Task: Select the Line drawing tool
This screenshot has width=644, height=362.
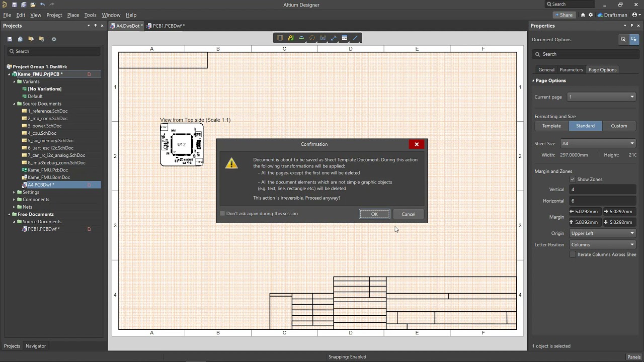Action: 355,38
